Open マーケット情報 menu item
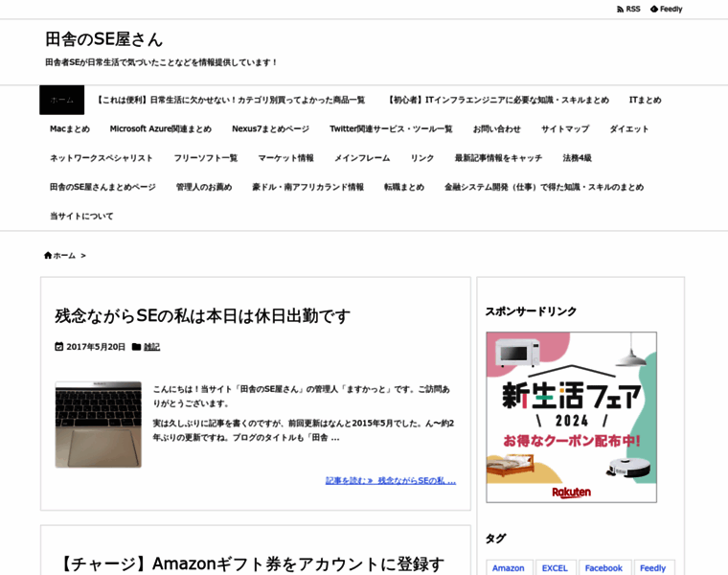This screenshot has height=575, width=728. pyautogui.click(x=286, y=158)
